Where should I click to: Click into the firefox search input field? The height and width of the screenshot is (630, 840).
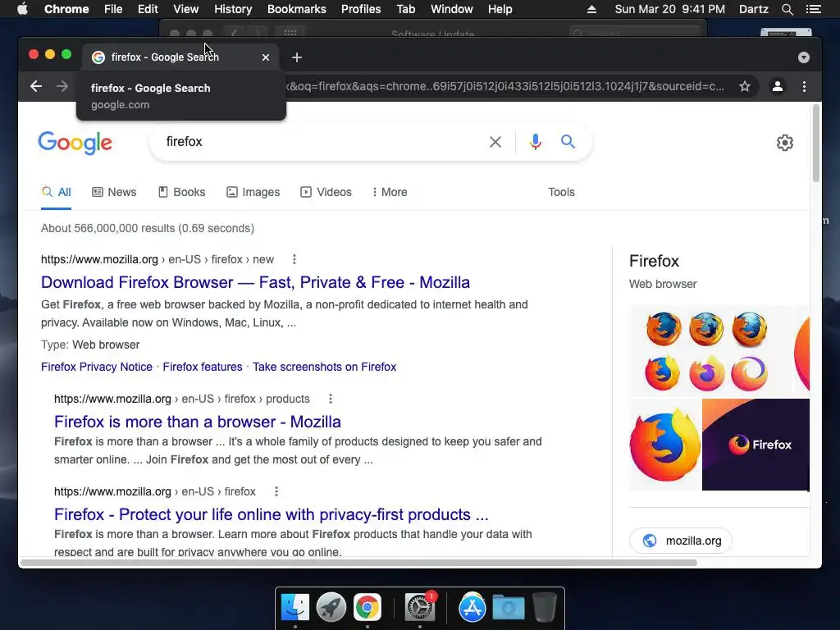(x=322, y=142)
